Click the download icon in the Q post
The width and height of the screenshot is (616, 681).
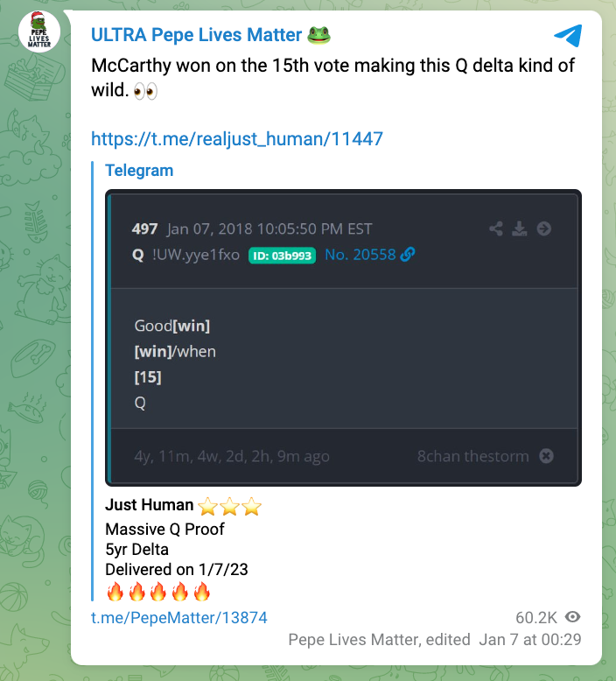coord(520,229)
